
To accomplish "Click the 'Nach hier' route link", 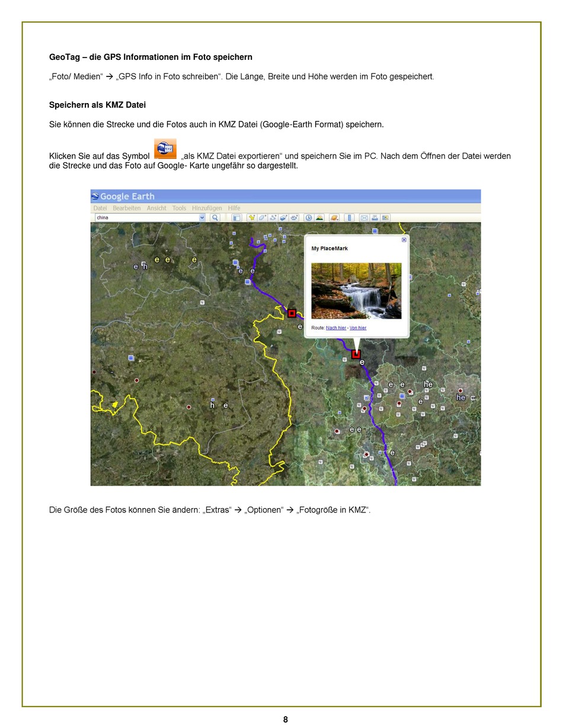I will pos(336,328).
